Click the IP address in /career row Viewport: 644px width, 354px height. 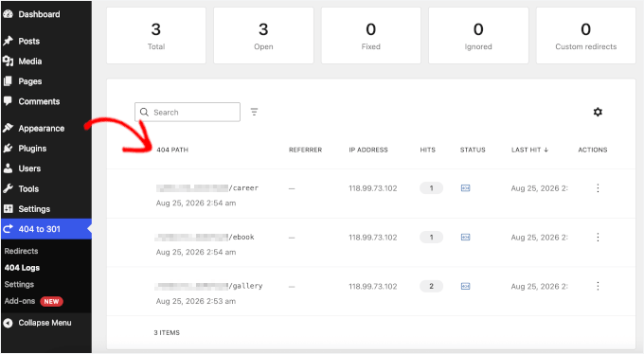tap(373, 188)
